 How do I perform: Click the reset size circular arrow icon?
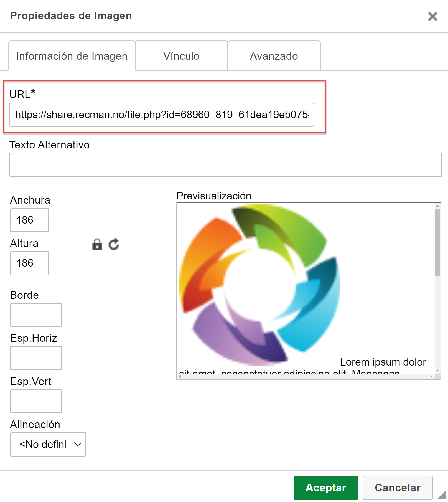(x=114, y=245)
